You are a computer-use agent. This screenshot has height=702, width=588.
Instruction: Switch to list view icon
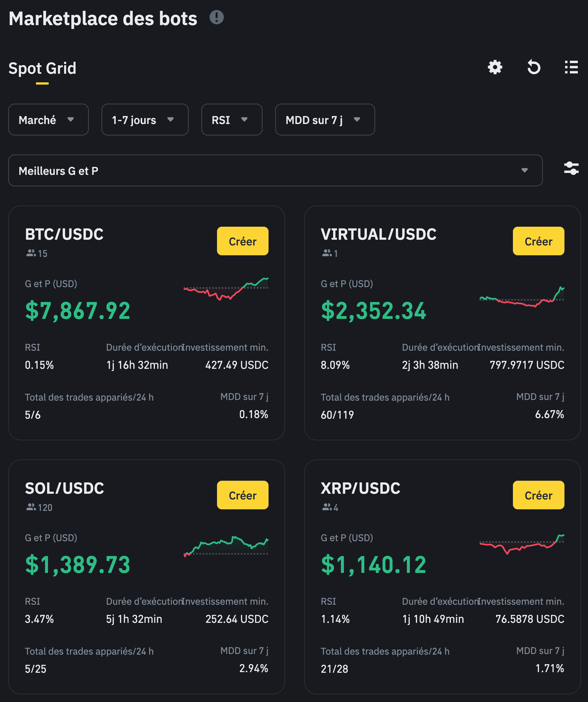571,67
